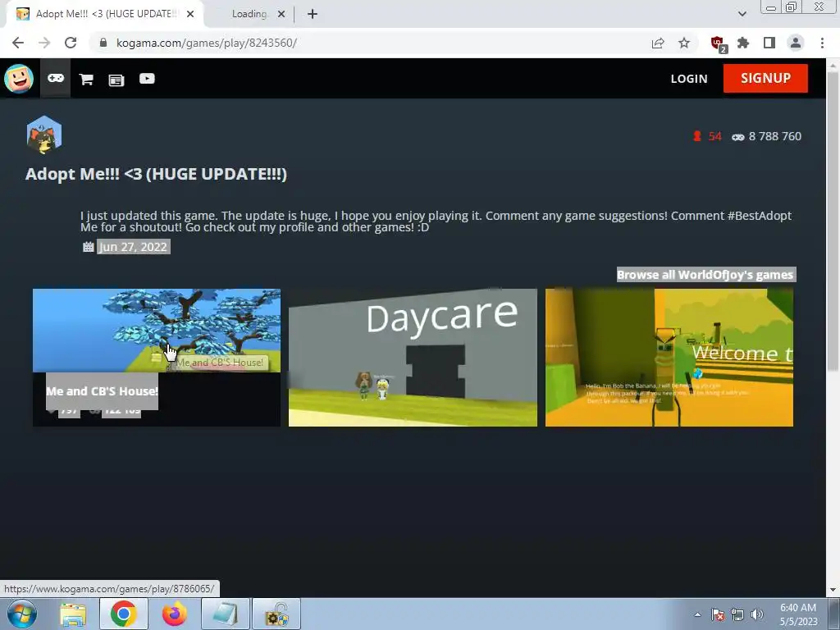Image resolution: width=840 pixels, height=630 pixels.
Task: Click the network tray icon
Action: pyautogui.click(x=737, y=614)
